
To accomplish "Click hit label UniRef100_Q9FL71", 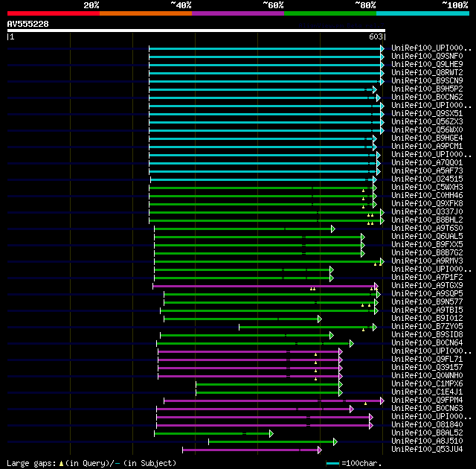I will 427,360.
